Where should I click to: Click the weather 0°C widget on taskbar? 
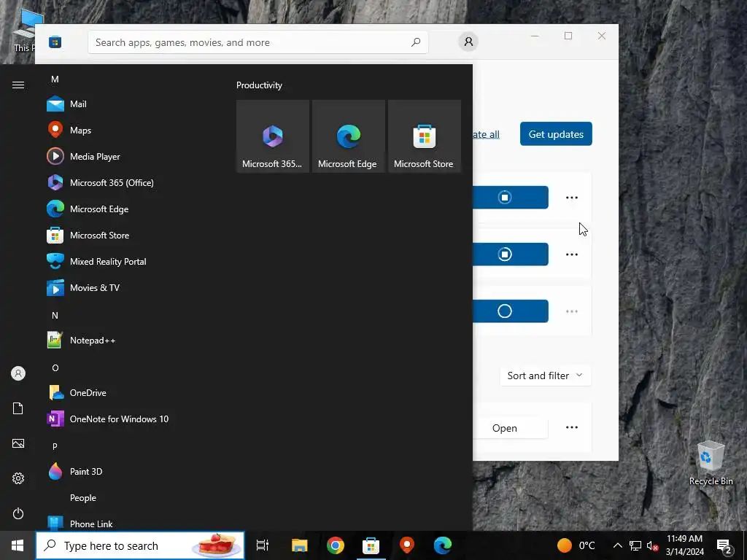(576, 545)
